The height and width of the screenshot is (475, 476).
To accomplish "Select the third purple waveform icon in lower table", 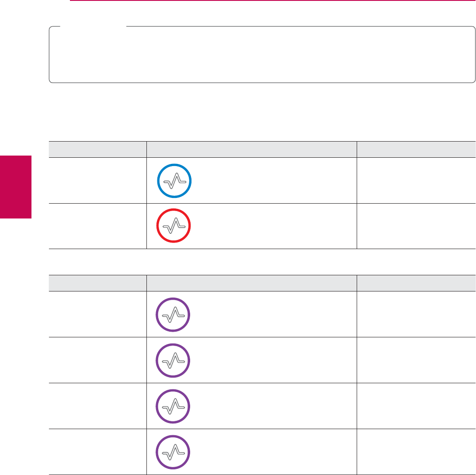I will point(174,406).
